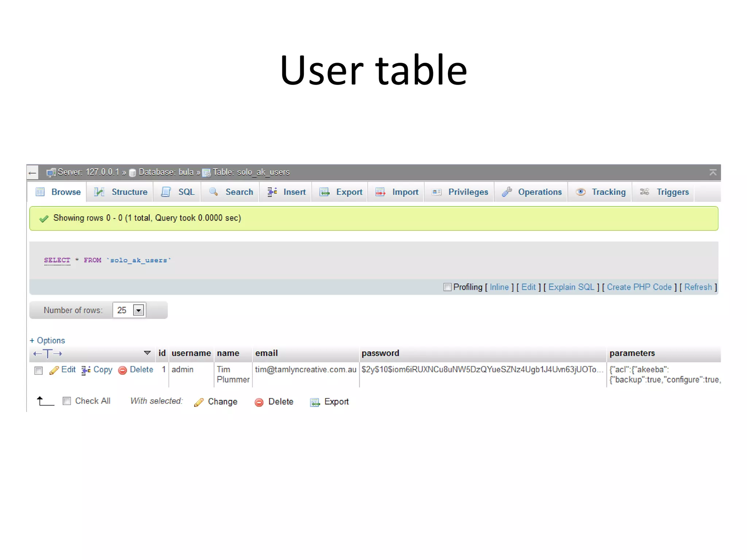This screenshot has height=560, width=747.
Task: Click the Database: bula breadcrumb
Action: 166,172
